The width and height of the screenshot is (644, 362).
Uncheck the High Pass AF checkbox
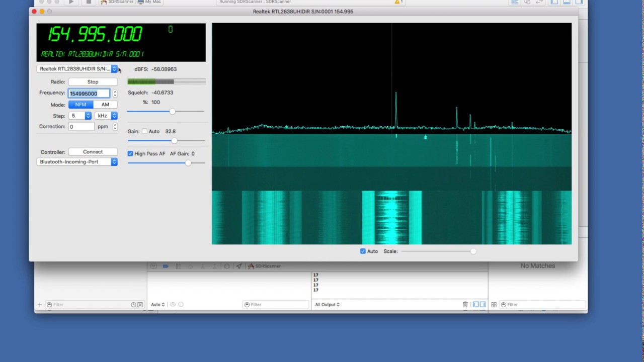pyautogui.click(x=130, y=153)
